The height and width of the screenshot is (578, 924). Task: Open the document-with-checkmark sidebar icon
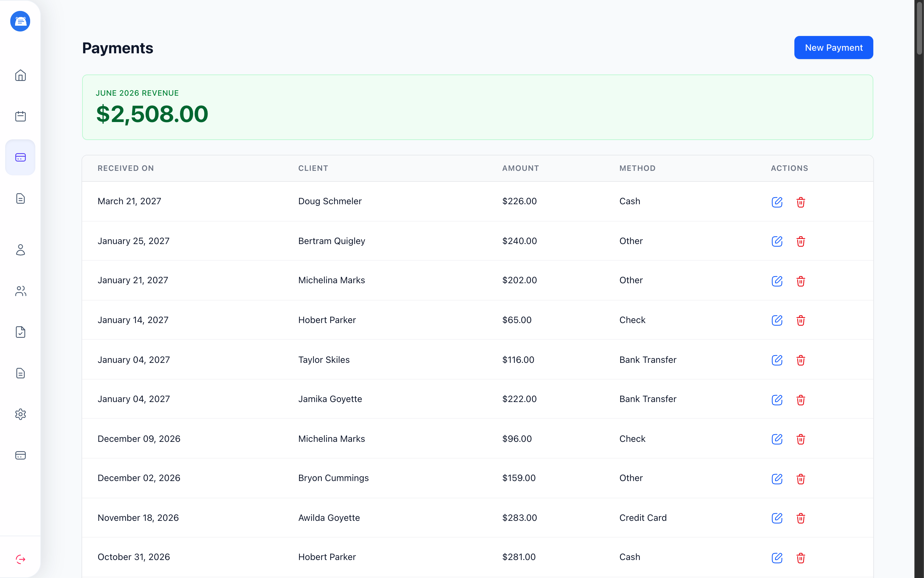pyautogui.click(x=20, y=332)
